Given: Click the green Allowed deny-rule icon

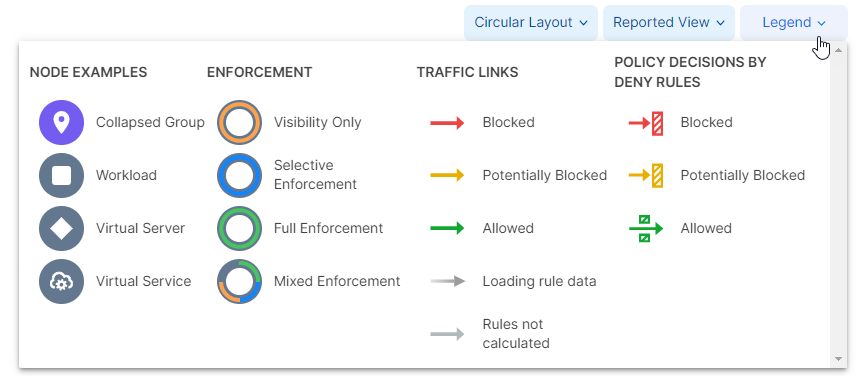Looking at the screenshot, I should (646, 228).
